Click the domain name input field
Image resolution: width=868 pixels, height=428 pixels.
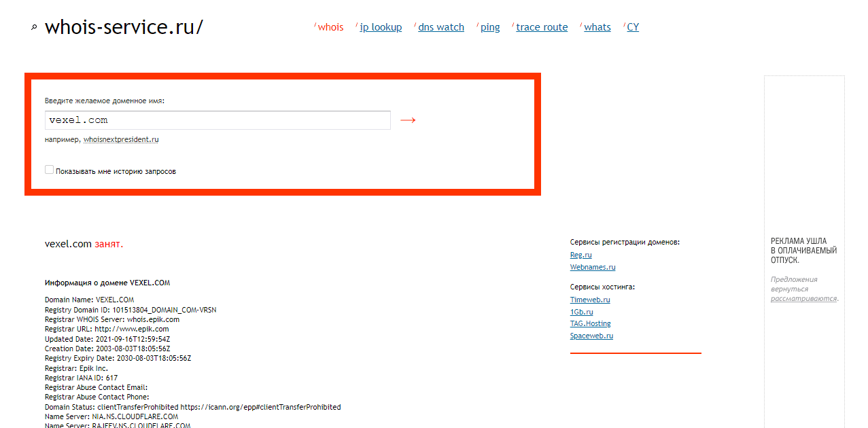pyautogui.click(x=218, y=120)
